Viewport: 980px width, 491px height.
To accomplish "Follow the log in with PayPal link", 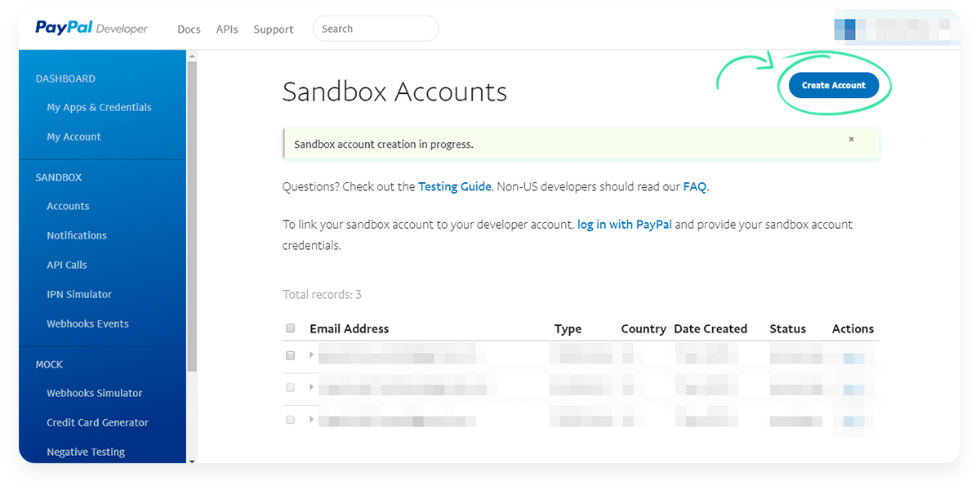I will tap(625, 224).
